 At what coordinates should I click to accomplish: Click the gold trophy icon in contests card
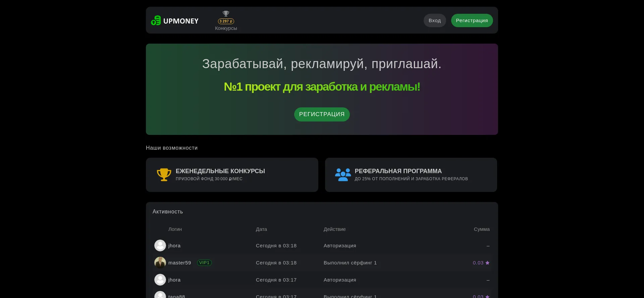164,175
